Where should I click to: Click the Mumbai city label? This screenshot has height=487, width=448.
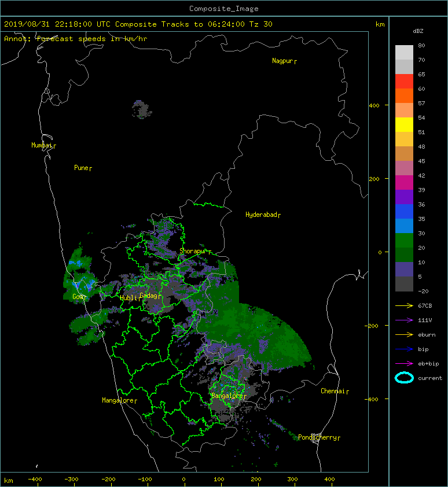[x=42, y=145]
